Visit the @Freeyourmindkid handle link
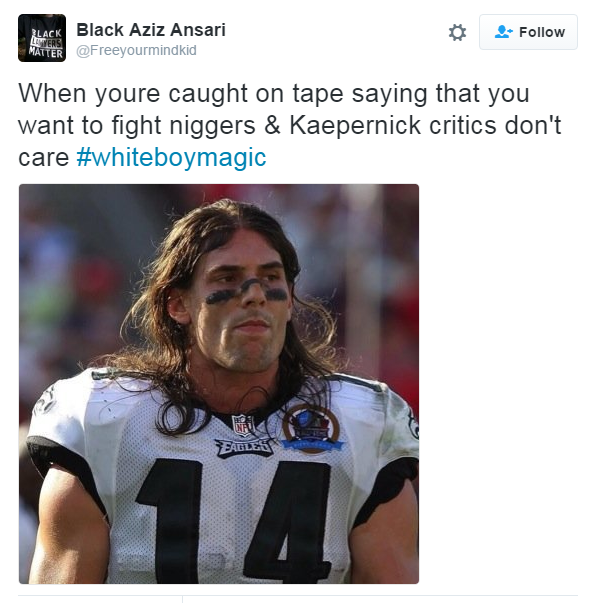Viewport: 595px width, 603px height. pyautogui.click(x=137, y=50)
